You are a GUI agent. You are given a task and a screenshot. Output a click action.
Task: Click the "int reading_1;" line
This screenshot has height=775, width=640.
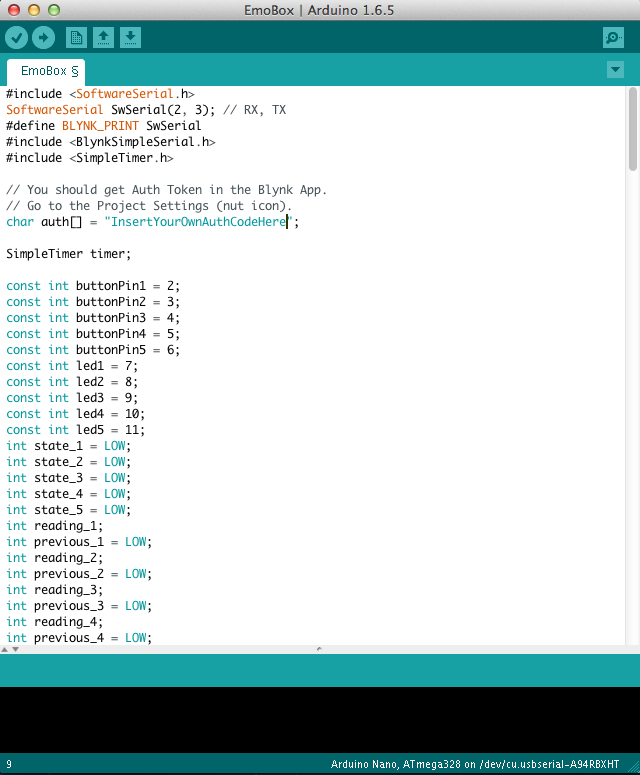[55, 526]
